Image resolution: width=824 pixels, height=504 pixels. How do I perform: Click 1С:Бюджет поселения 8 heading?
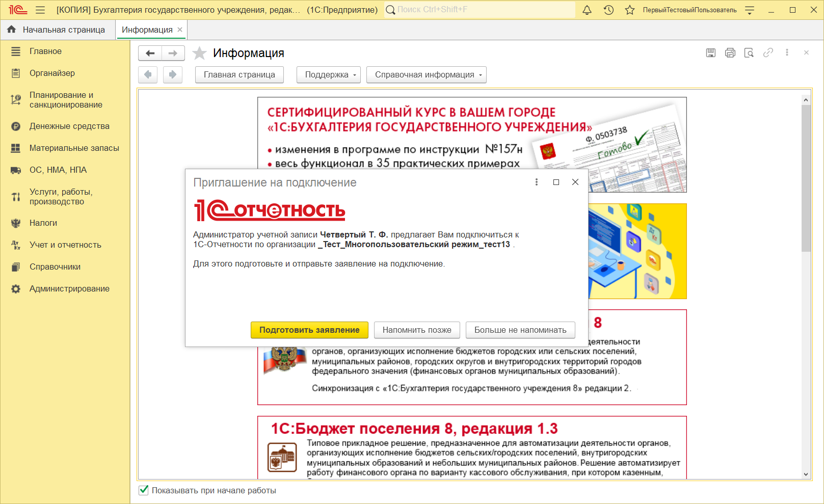(x=414, y=429)
